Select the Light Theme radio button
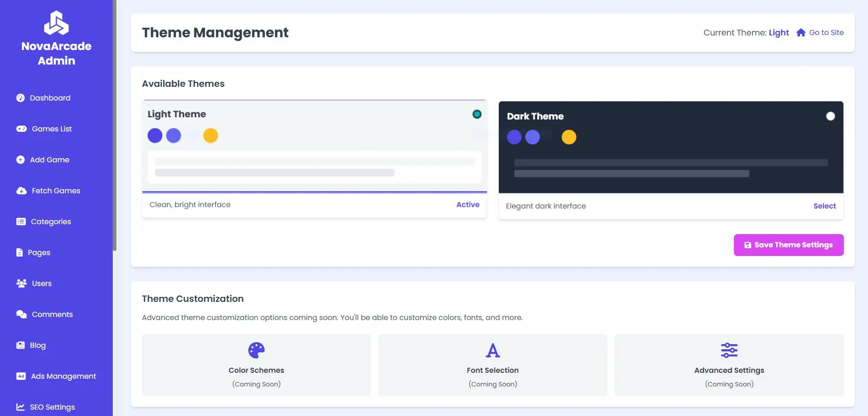The height and width of the screenshot is (416, 868). tap(477, 114)
